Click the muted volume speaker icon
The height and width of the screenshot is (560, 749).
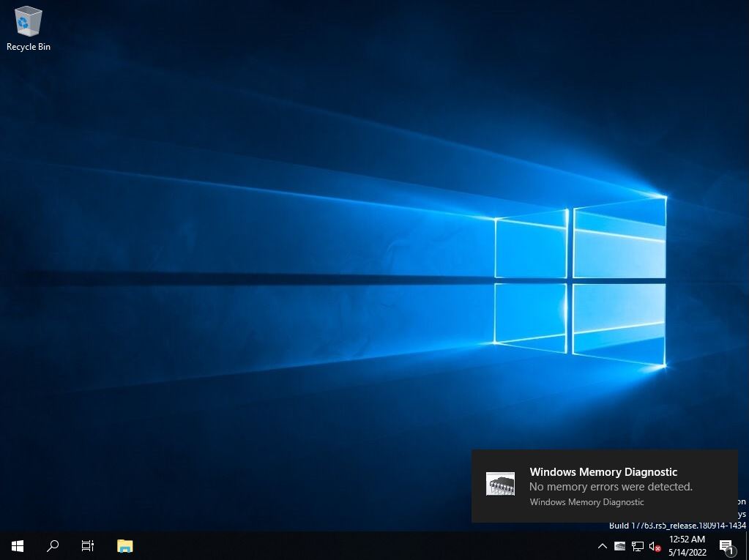coord(655,546)
